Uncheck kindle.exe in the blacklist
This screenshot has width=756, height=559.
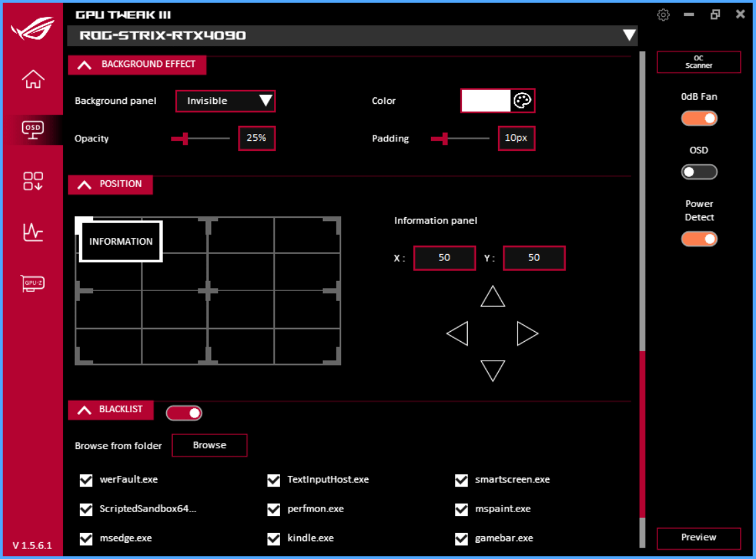point(274,539)
